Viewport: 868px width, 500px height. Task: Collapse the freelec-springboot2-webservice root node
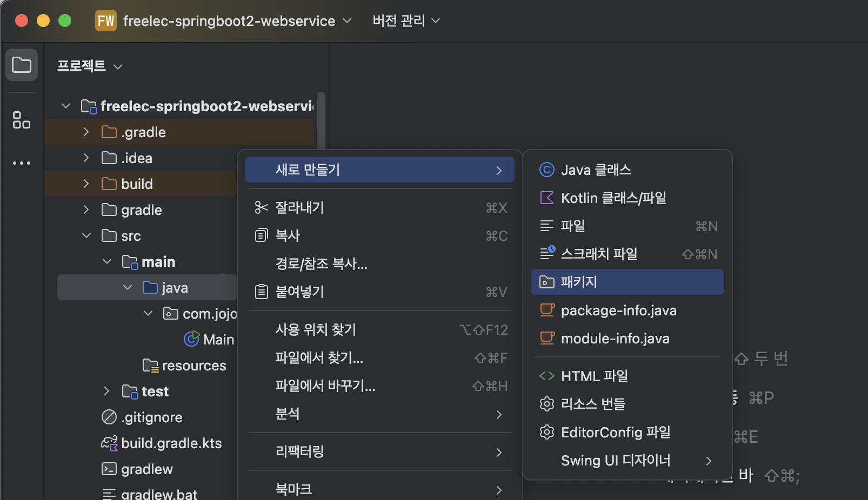click(66, 106)
